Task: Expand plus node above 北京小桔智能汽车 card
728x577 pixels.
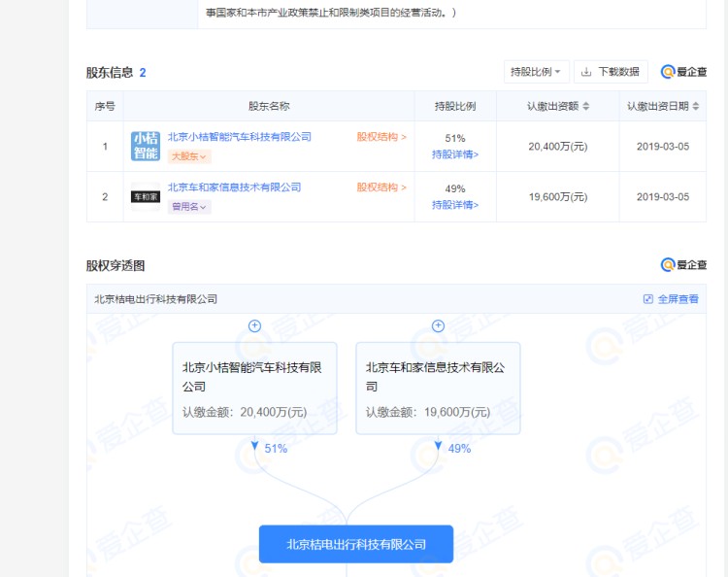Action: tap(254, 326)
